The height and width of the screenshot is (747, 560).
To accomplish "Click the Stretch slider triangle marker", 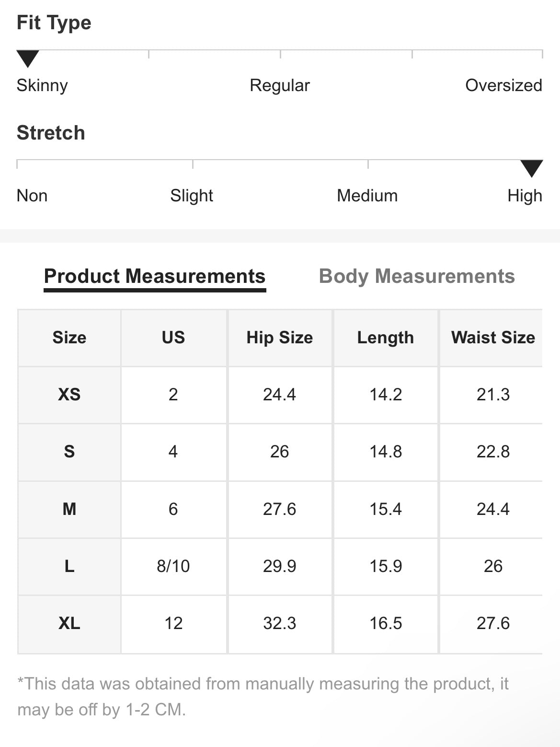I will pos(531,168).
